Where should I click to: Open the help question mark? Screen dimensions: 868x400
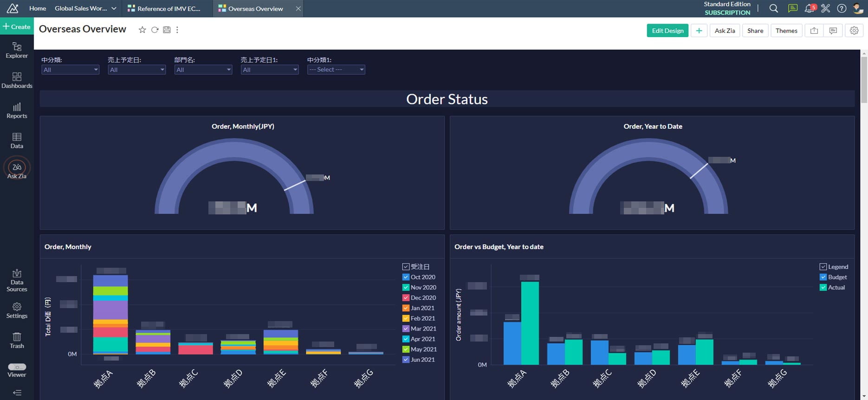[x=842, y=8]
